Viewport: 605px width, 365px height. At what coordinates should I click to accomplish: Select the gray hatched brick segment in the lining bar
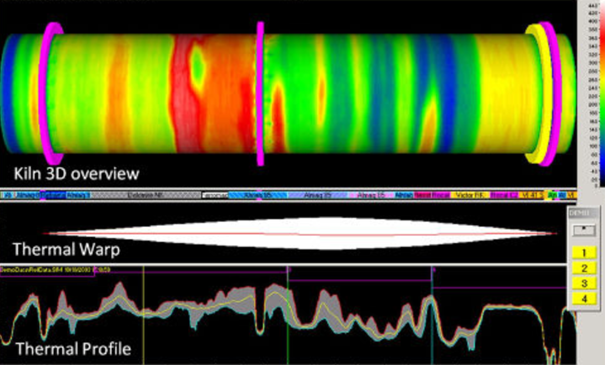146,195
